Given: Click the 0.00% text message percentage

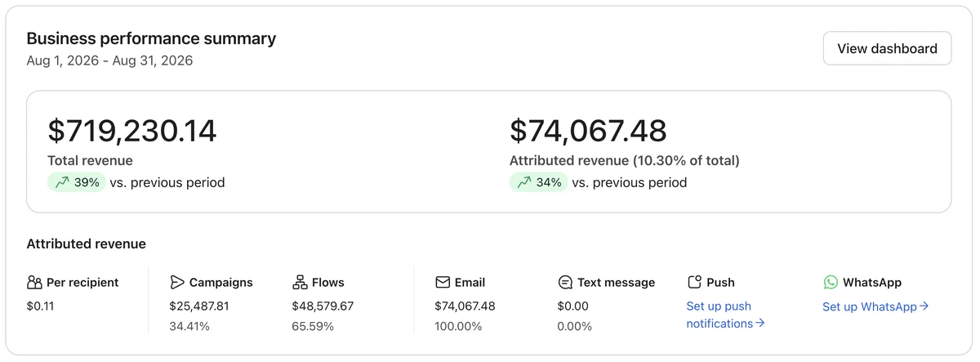Looking at the screenshot, I should [575, 326].
